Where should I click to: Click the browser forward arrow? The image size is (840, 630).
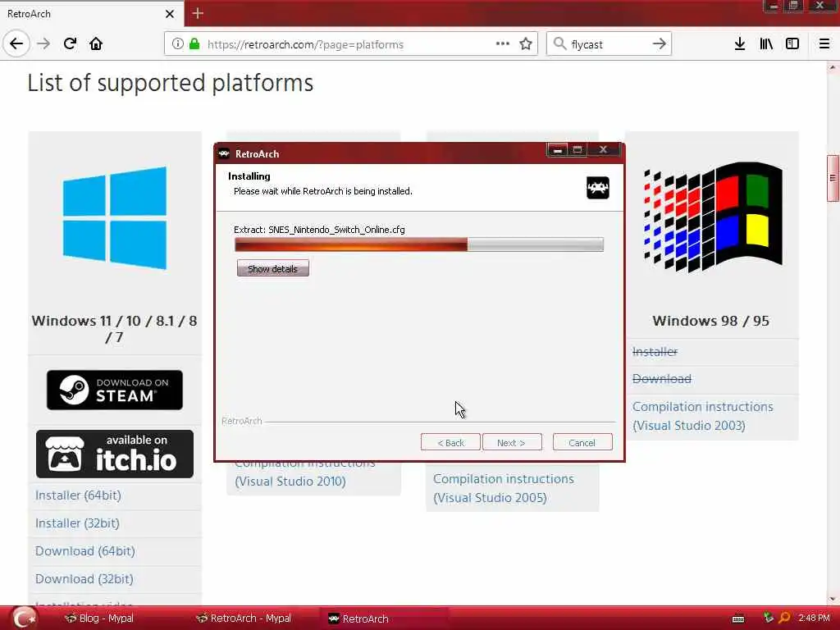[43, 44]
